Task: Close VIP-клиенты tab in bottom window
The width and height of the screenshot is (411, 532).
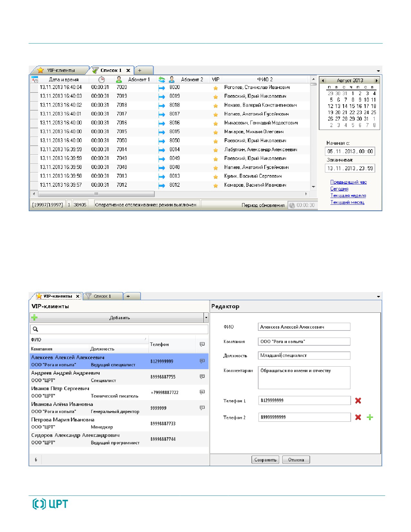Action: coord(78,296)
